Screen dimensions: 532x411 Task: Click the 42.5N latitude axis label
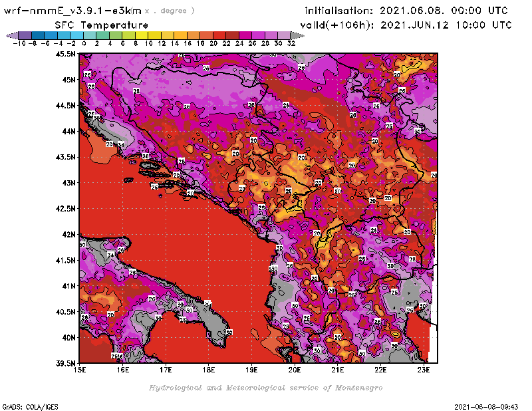(x=65, y=208)
